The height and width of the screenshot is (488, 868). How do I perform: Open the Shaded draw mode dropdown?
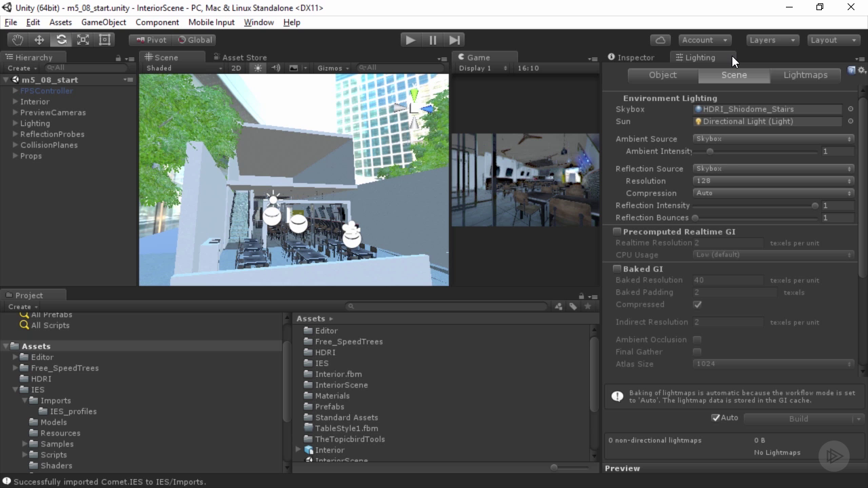184,68
